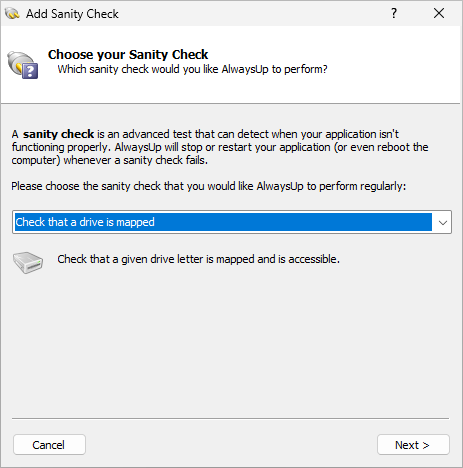Click the Cancel button
Viewport: 463px width, 468px height.
(x=49, y=445)
